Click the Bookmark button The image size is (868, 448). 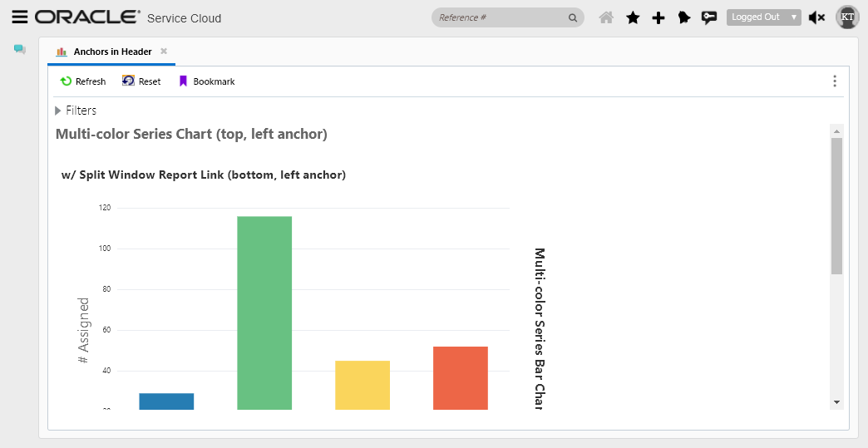coord(207,81)
